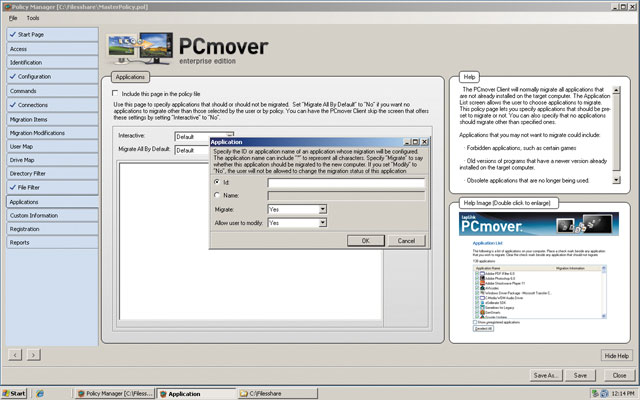Cancel the Application dialog

pos(407,241)
